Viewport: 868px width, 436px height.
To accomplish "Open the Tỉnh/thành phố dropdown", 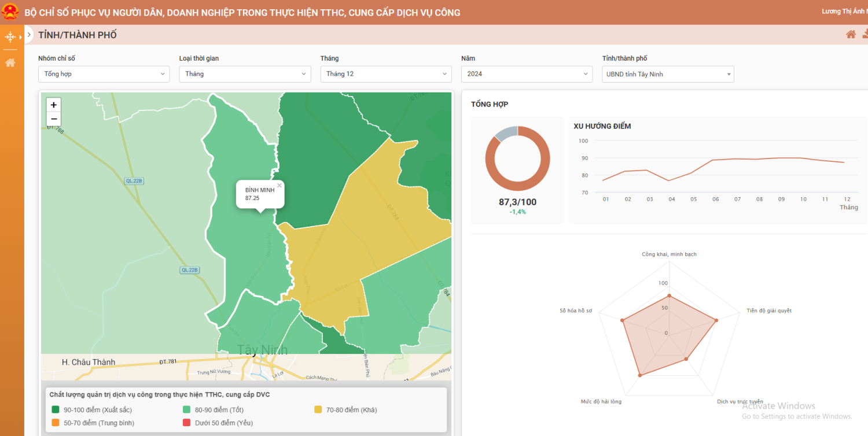I will point(668,74).
